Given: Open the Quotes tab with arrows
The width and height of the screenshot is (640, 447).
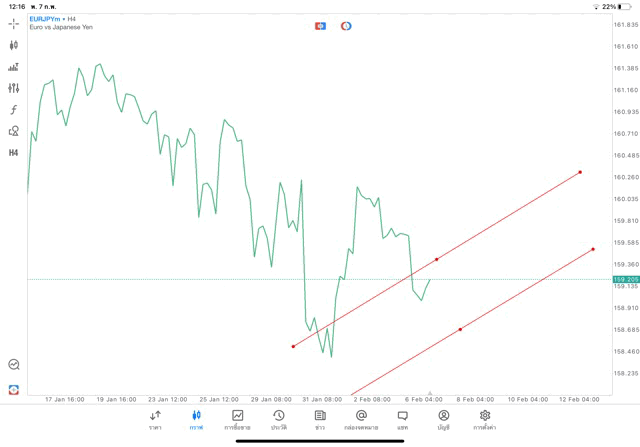Looking at the screenshot, I should pyautogui.click(x=155, y=419).
